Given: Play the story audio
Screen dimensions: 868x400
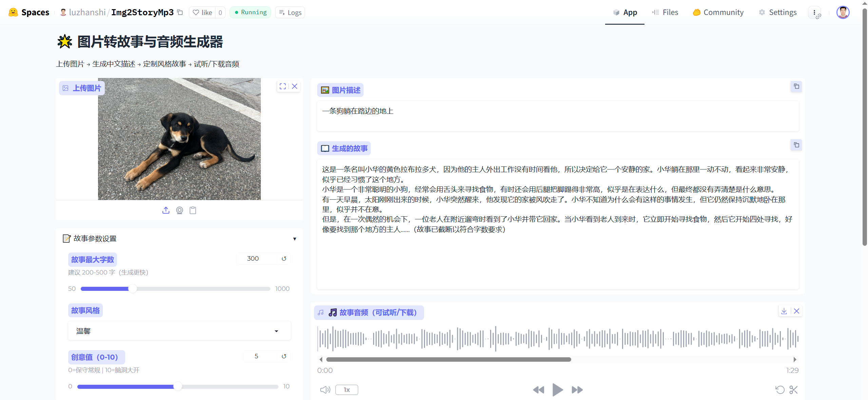Looking at the screenshot, I should (557, 390).
